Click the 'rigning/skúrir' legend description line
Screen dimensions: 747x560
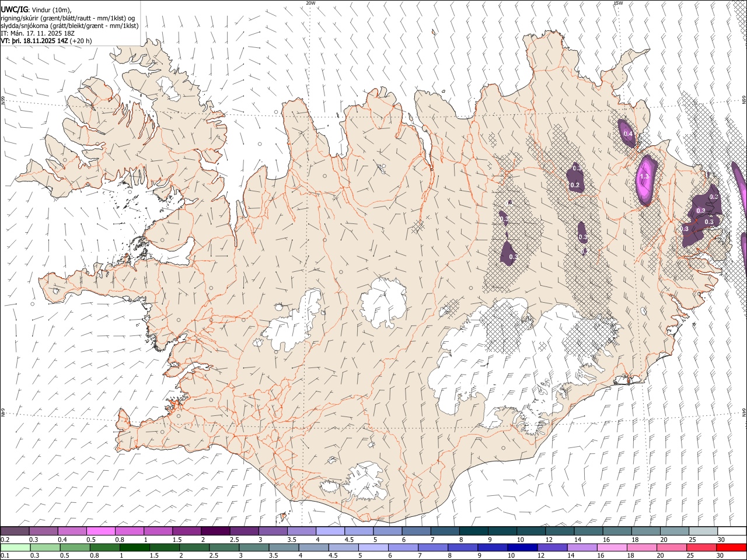pos(68,17)
